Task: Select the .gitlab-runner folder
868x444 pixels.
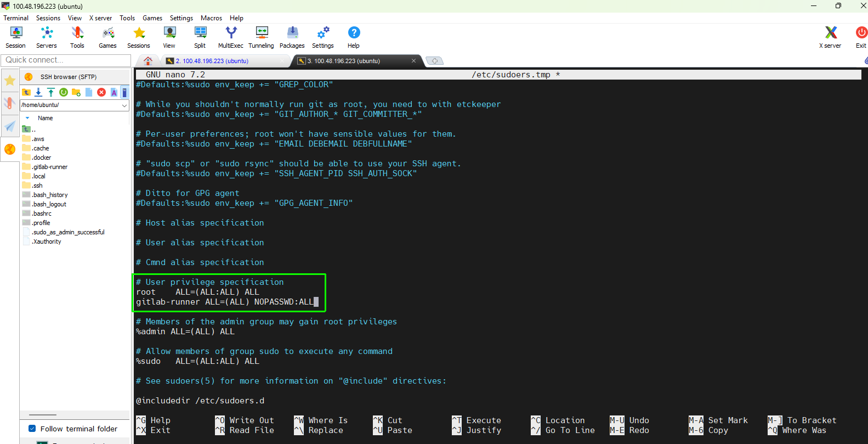Action: (x=50, y=167)
